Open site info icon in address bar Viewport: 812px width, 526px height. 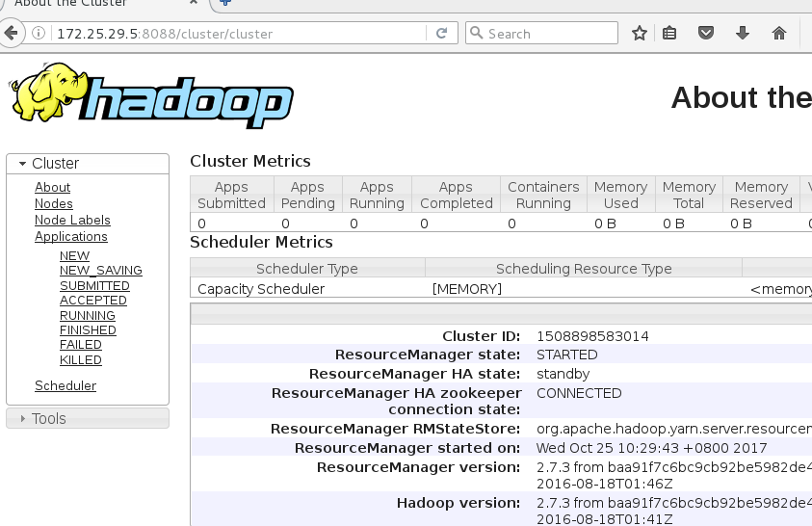[39, 33]
